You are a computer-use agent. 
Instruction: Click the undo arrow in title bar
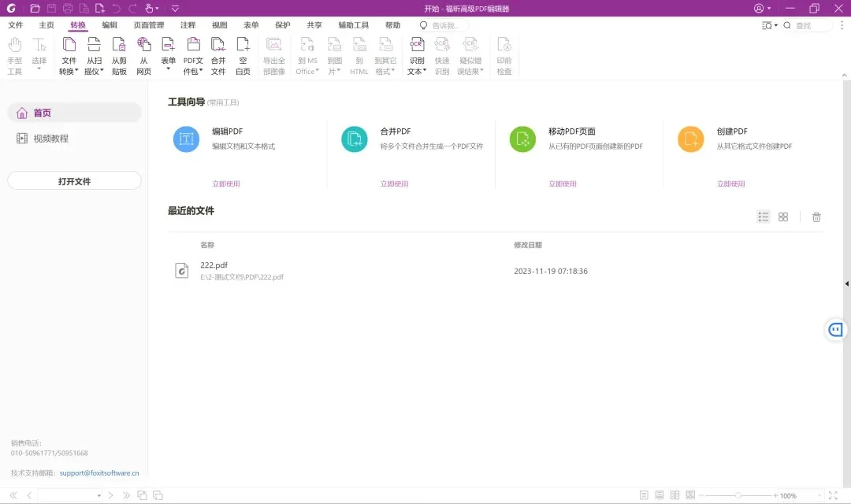click(116, 8)
